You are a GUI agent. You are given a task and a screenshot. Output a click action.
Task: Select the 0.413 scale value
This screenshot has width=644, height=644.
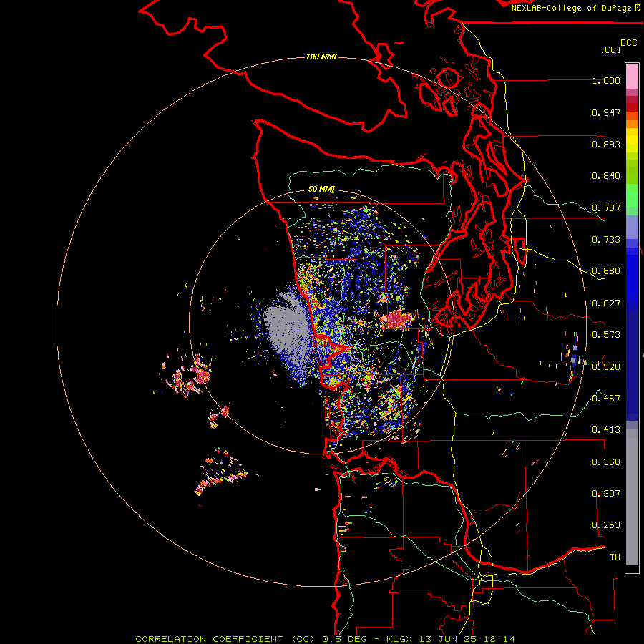click(606, 430)
